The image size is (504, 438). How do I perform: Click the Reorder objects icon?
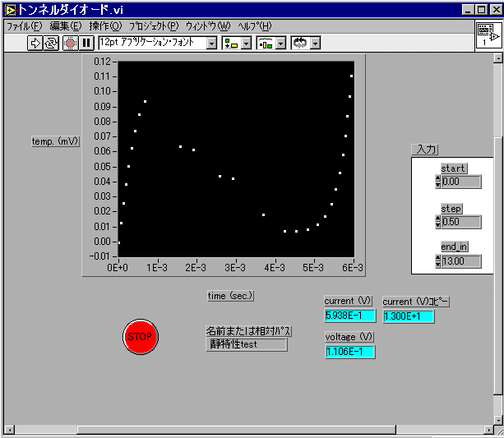(x=300, y=43)
